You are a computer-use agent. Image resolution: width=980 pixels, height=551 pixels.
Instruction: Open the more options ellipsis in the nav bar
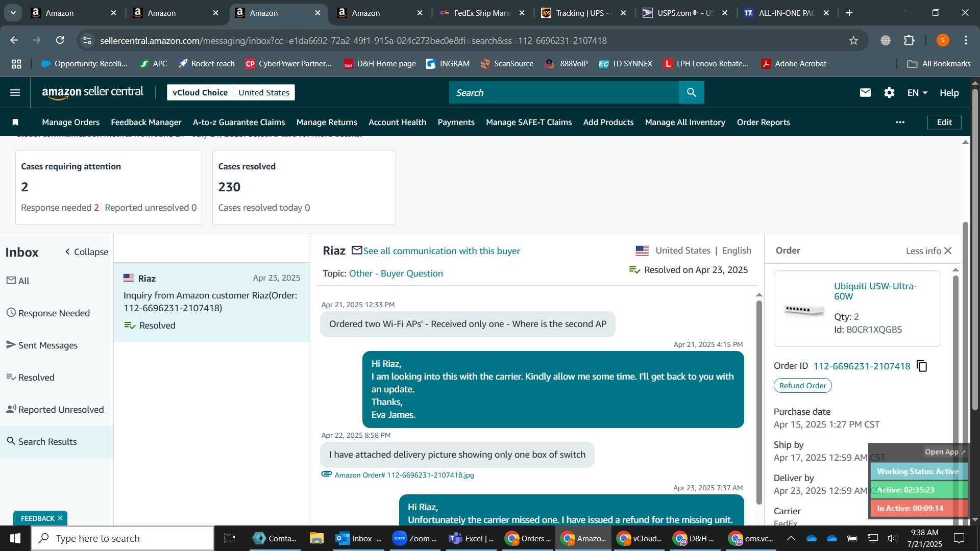[900, 122]
